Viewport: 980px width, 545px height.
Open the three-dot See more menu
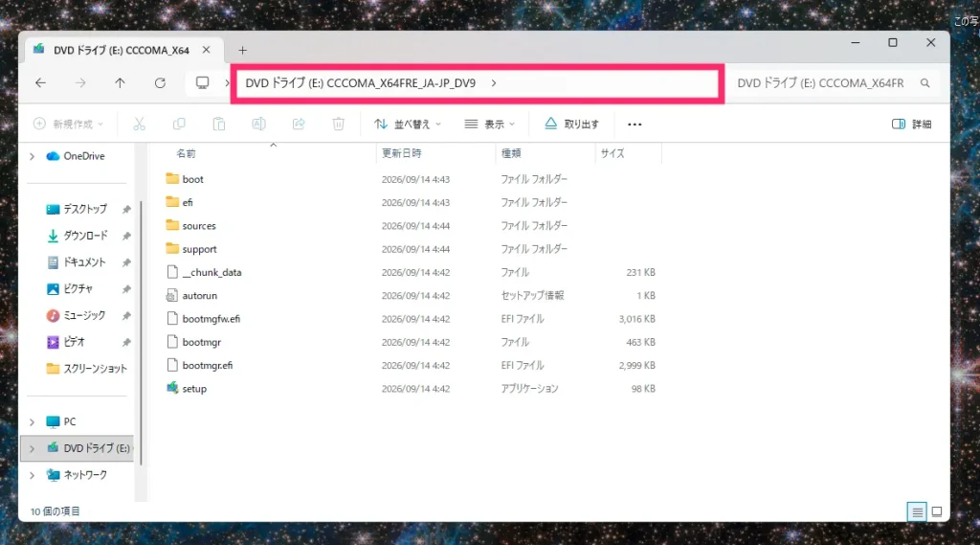(x=635, y=124)
